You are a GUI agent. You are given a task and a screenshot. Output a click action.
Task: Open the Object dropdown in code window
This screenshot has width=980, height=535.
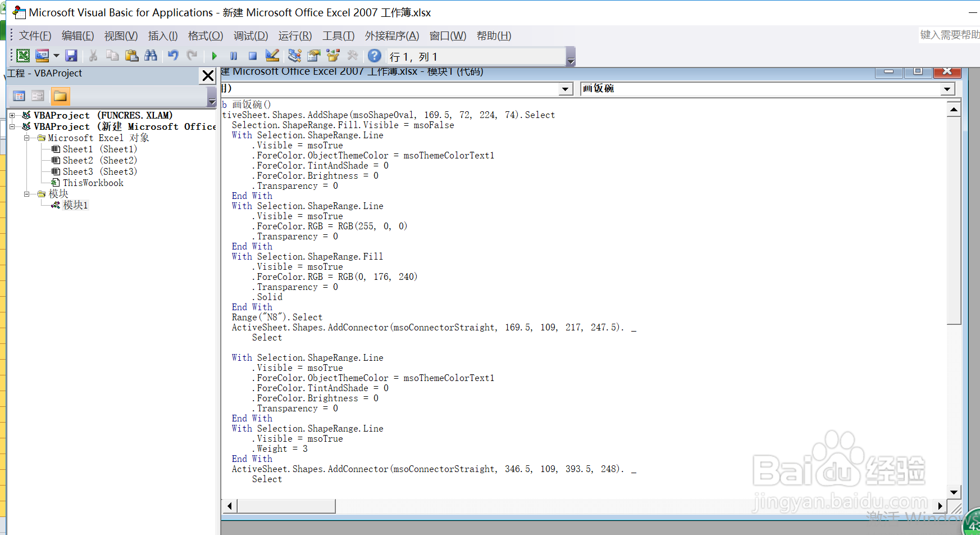point(566,89)
